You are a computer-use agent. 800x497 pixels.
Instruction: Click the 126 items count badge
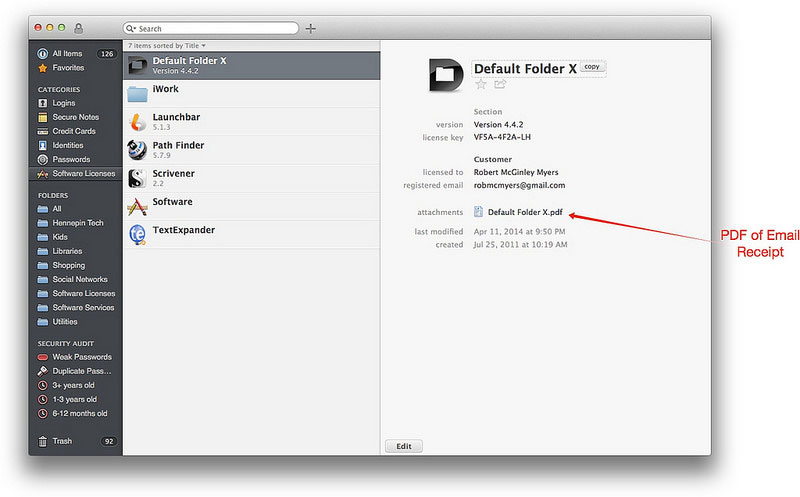pyautogui.click(x=107, y=54)
